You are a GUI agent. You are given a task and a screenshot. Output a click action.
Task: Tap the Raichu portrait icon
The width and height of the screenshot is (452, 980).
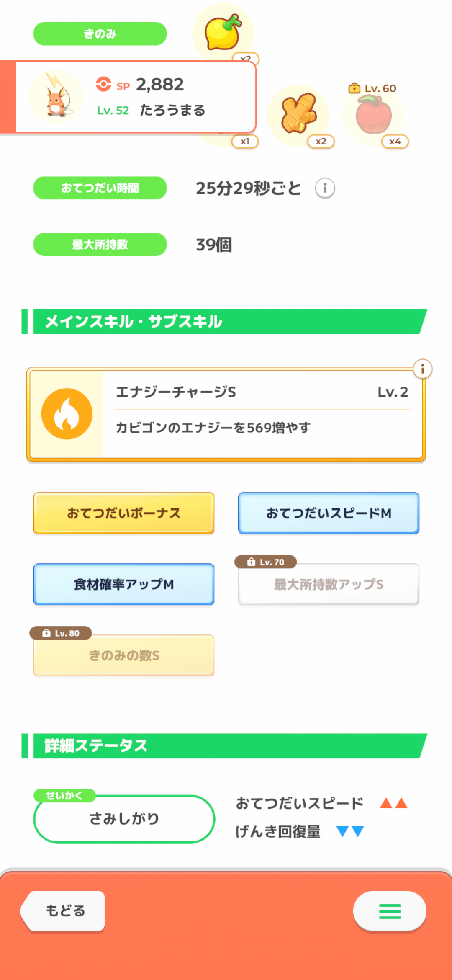[x=56, y=97]
